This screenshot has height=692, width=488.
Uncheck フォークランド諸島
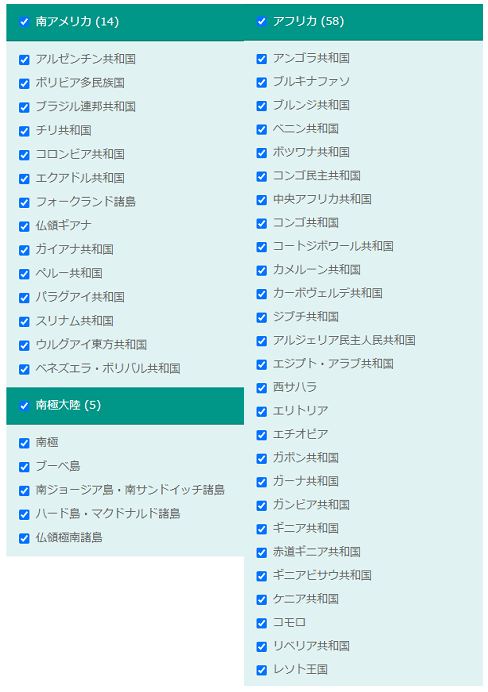click(24, 202)
